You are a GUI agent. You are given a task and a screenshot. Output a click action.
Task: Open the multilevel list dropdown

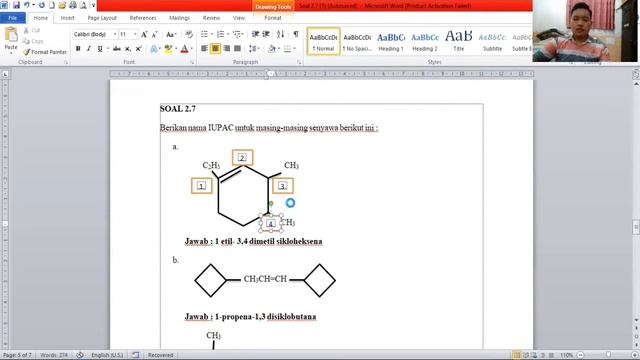[238, 34]
